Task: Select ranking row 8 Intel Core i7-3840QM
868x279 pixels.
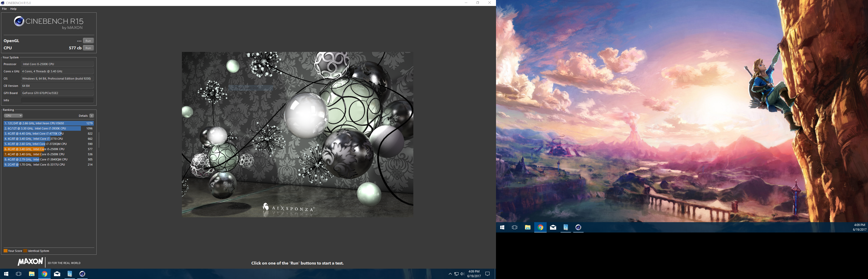Action: 49,159
